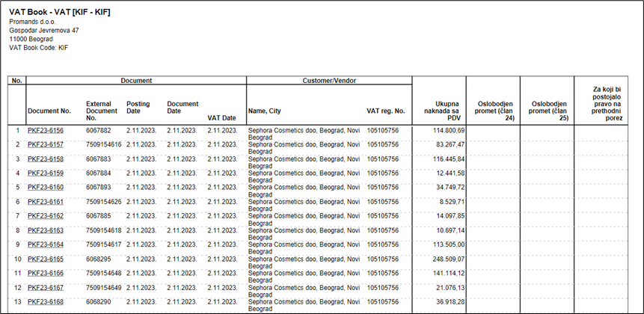Viewport: 644px width, 314px height.
Task: Open document link PKF23-6159
Action: 46,173
